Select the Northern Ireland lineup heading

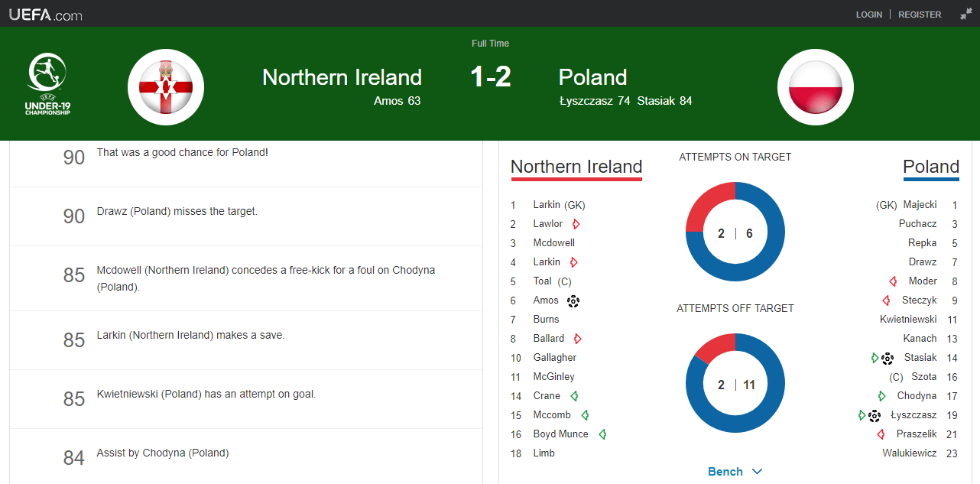point(576,167)
